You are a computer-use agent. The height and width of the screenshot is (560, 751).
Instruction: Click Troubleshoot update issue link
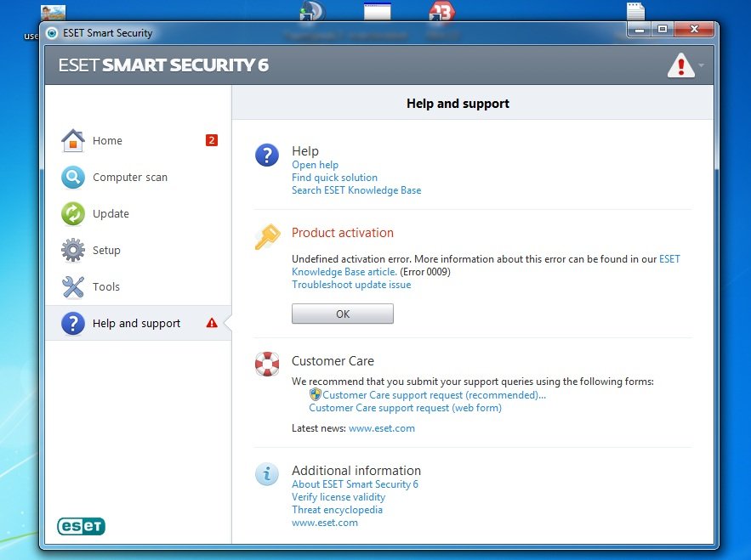351,285
